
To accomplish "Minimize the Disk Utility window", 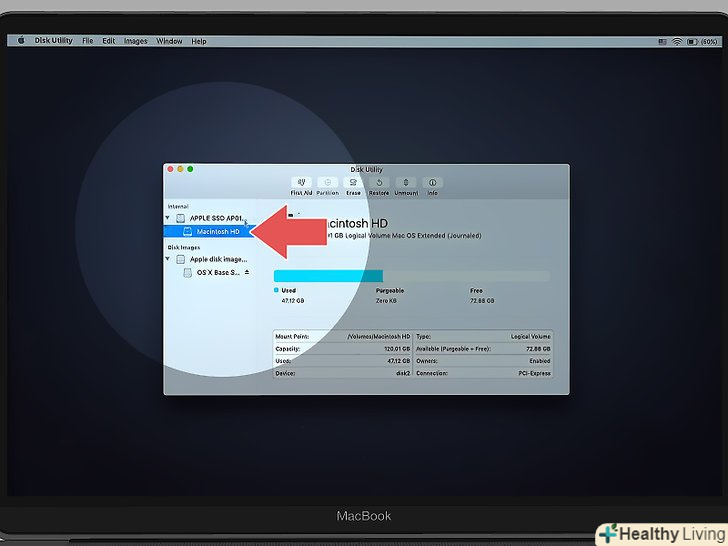I will 180,169.
